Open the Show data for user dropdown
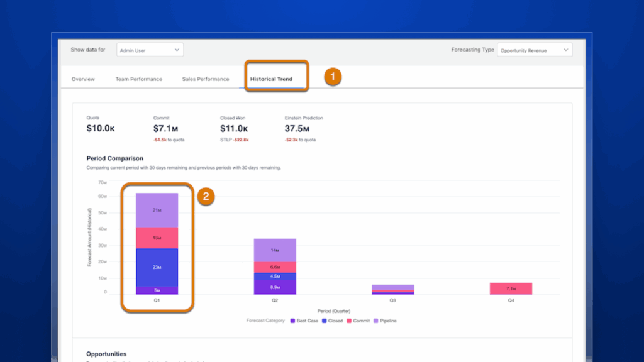Image resolution: width=644 pixels, height=362 pixels. tap(149, 50)
